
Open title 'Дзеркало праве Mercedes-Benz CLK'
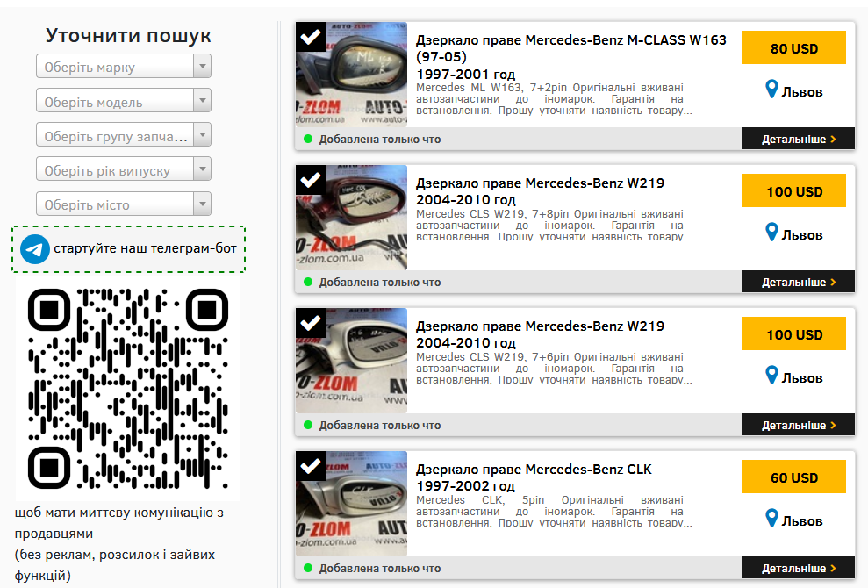[x=534, y=470]
